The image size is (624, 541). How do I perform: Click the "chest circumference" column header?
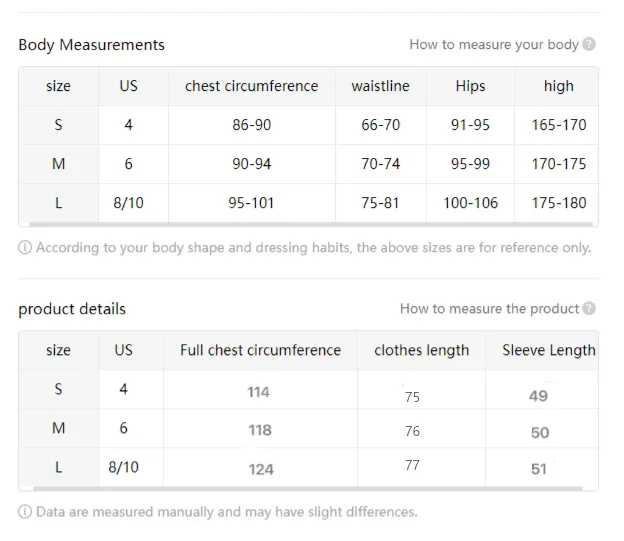click(251, 86)
